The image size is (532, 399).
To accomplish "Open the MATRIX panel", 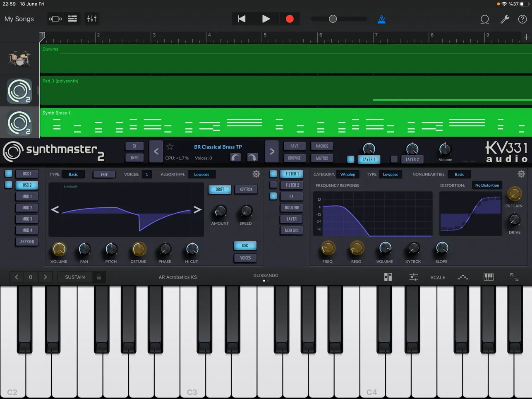I will 322,158.
